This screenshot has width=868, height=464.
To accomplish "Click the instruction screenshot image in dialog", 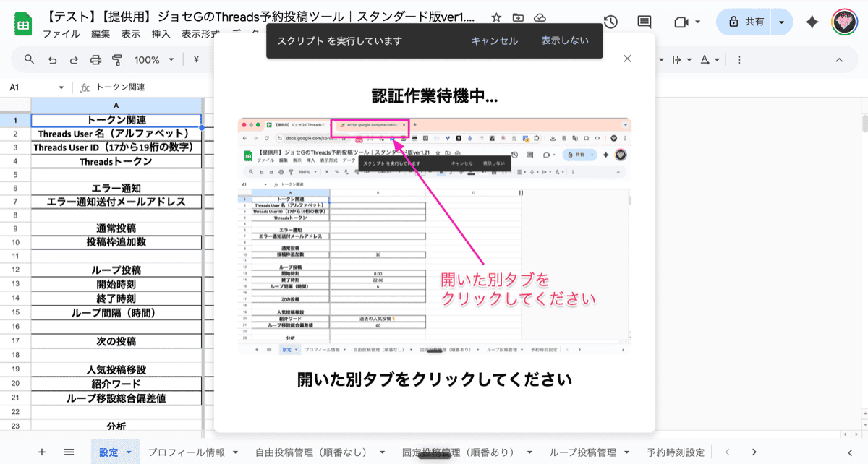I will pos(435,235).
